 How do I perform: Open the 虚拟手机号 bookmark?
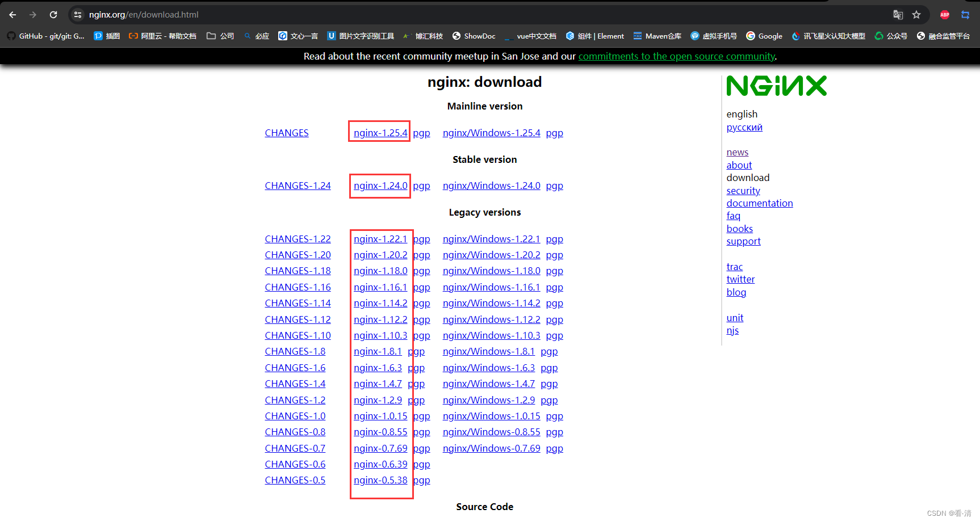[714, 36]
